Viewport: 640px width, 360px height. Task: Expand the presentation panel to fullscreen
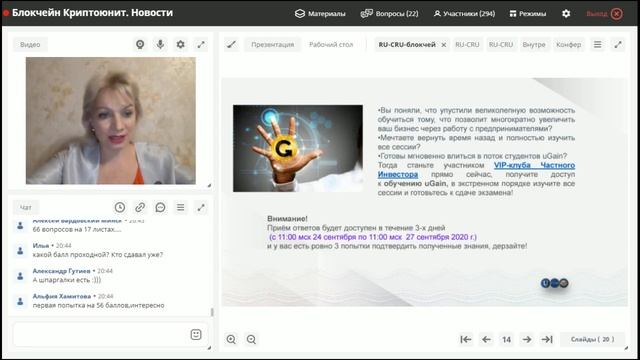[618, 44]
